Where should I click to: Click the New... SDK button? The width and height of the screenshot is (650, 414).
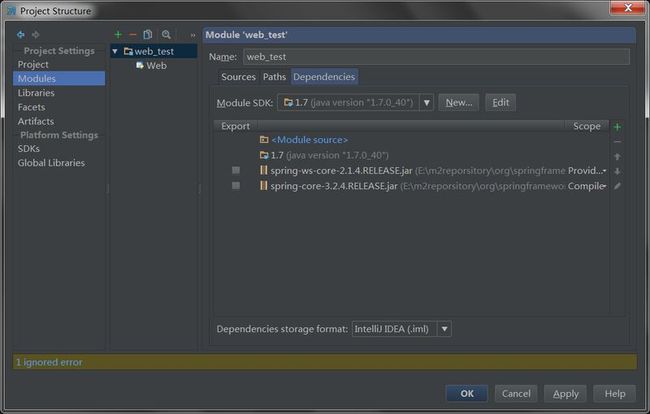pyautogui.click(x=459, y=103)
